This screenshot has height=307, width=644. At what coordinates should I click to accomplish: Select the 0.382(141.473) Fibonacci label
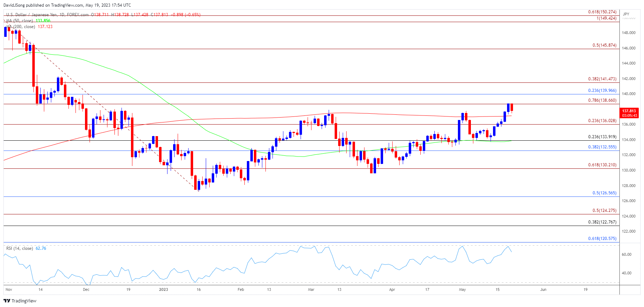[602, 79]
